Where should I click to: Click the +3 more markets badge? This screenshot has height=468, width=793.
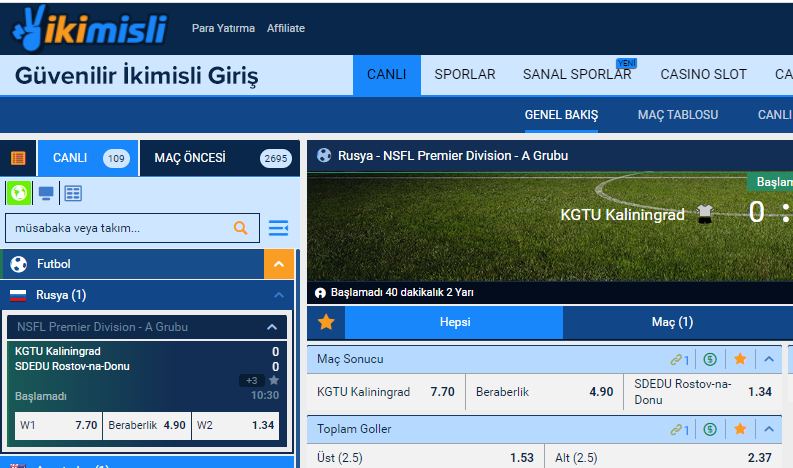tap(252, 380)
